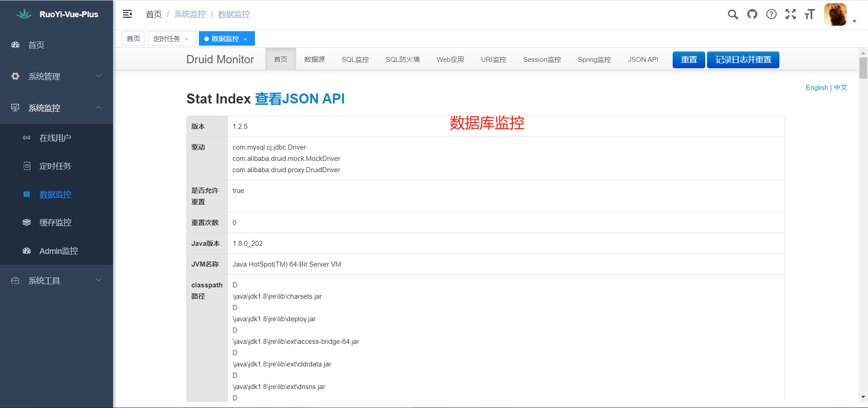Viewport: 868px width, 408px height.
Task: Click the page vertical scrollbar thumb
Action: coord(863,68)
